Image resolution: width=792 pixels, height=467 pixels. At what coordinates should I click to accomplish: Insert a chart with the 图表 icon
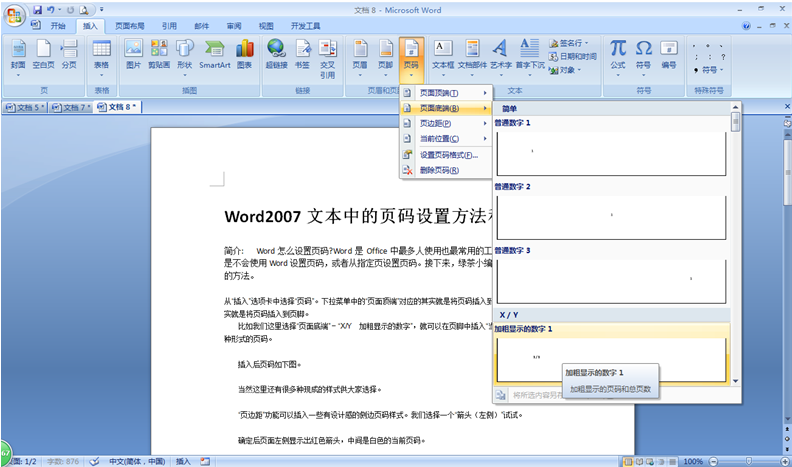click(x=244, y=55)
